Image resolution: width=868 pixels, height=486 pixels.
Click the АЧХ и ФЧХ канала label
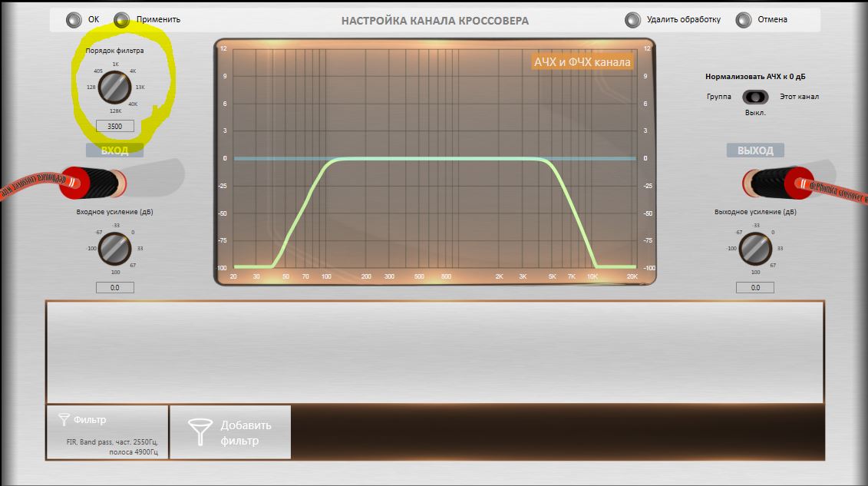click(x=582, y=61)
